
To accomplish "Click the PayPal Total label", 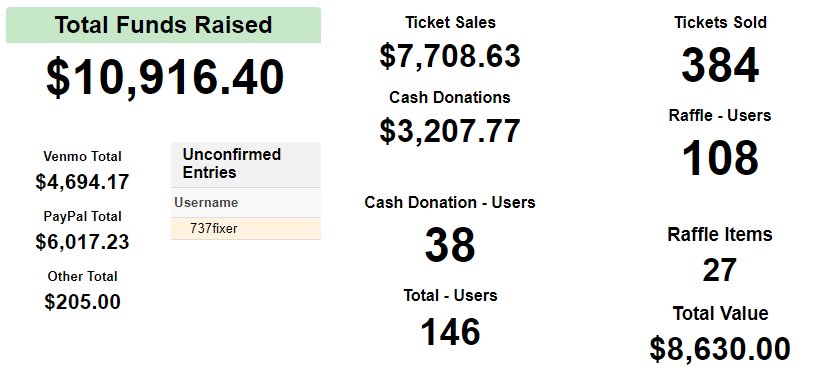I will tap(82, 216).
